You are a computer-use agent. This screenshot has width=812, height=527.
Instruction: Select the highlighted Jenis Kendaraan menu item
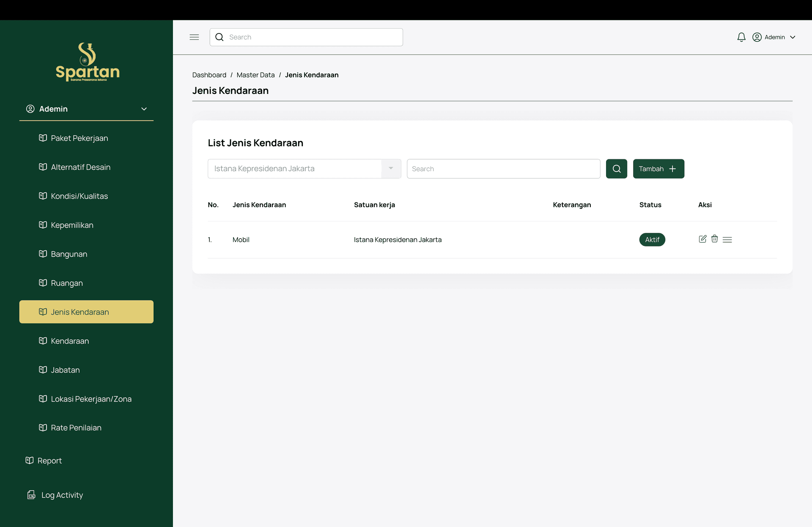click(x=86, y=312)
